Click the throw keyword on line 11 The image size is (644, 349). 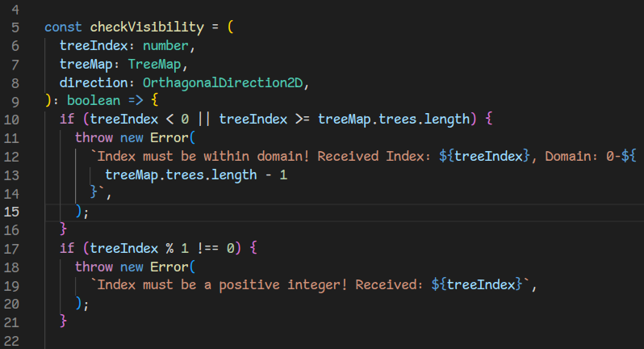coord(94,138)
